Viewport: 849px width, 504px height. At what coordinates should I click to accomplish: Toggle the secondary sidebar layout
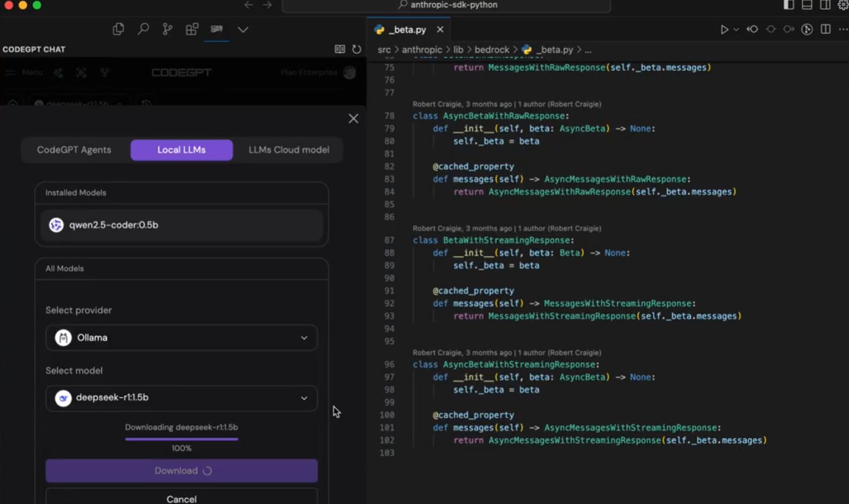(x=825, y=5)
